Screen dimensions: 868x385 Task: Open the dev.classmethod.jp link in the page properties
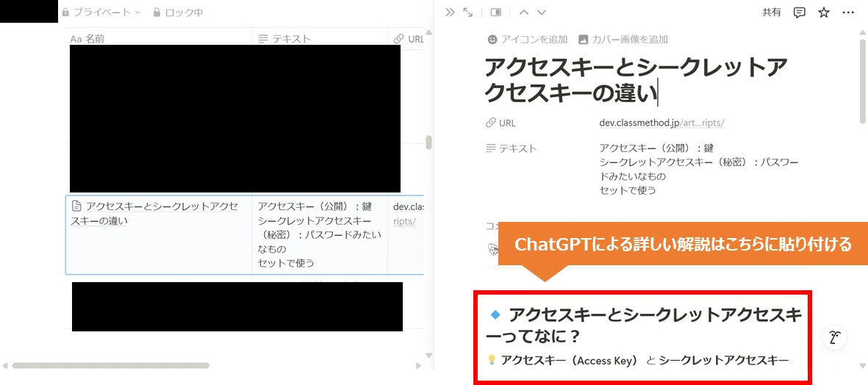[662, 123]
